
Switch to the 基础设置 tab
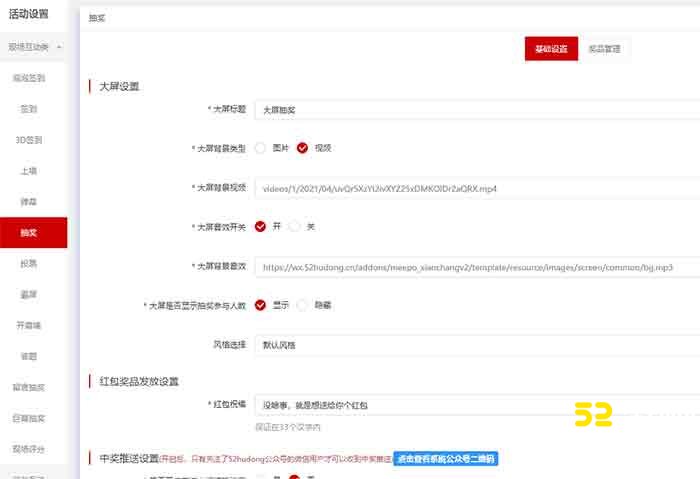tap(551, 49)
